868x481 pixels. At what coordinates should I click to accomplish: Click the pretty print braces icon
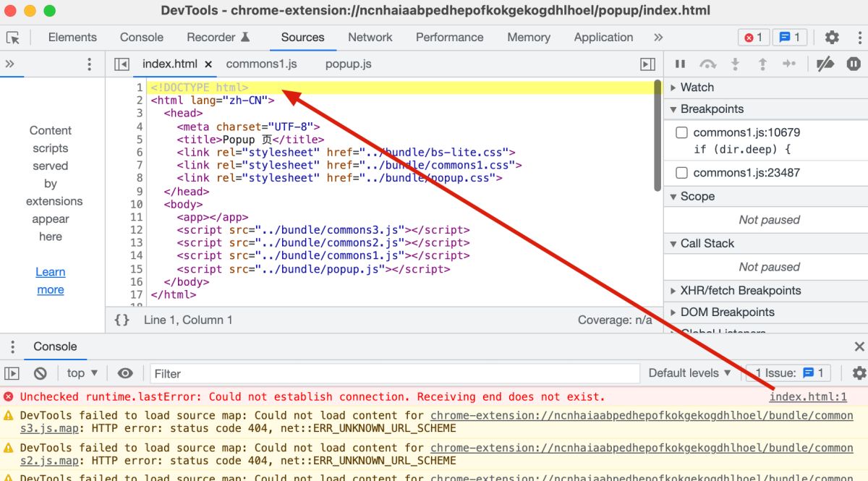pyautogui.click(x=122, y=320)
